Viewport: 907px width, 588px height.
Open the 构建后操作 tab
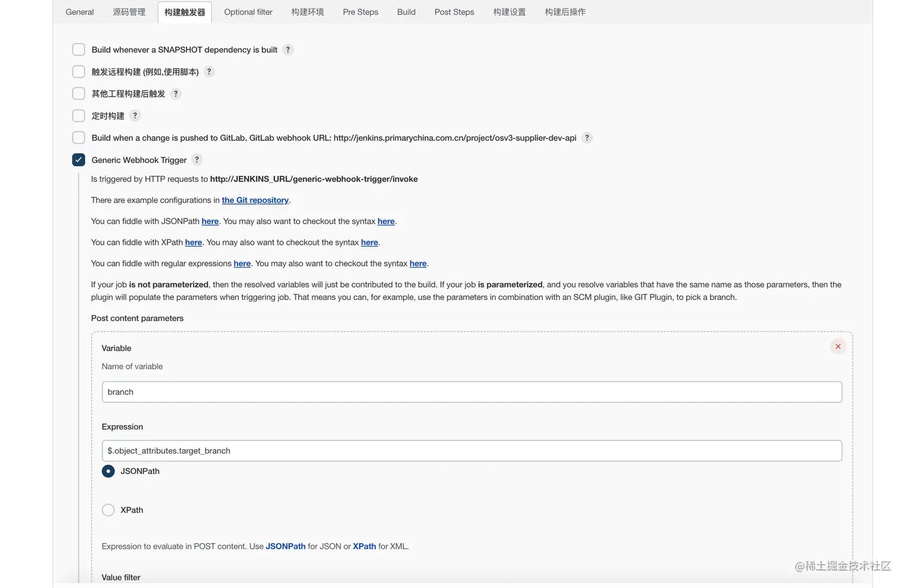(x=565, y=12)
